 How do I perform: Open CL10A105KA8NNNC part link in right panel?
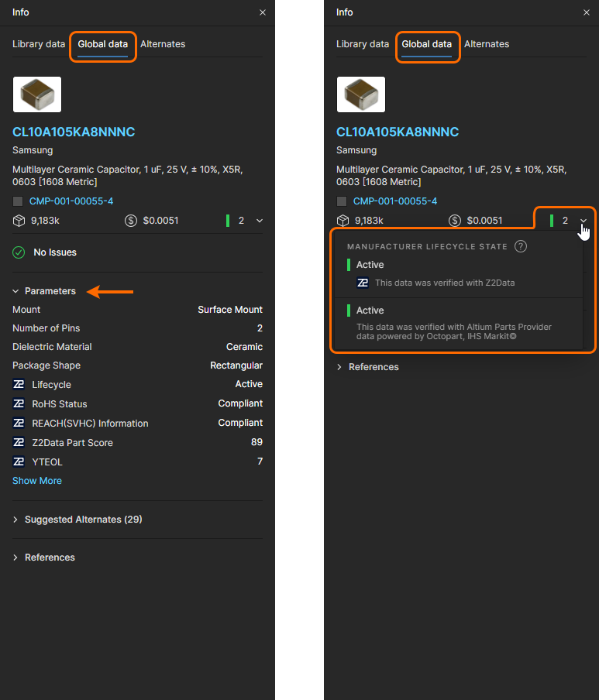coord(398,132)
